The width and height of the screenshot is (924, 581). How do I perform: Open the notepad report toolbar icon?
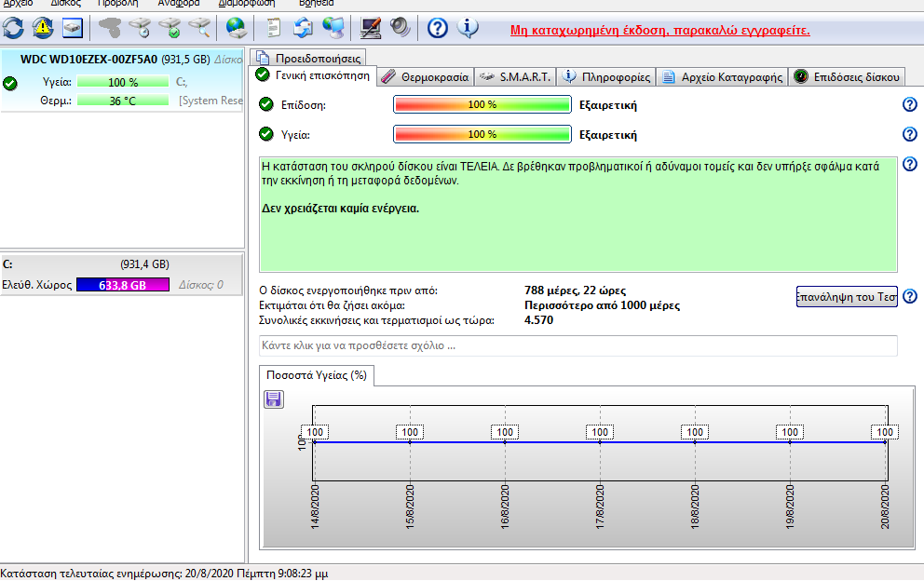(x=274, y=28)
